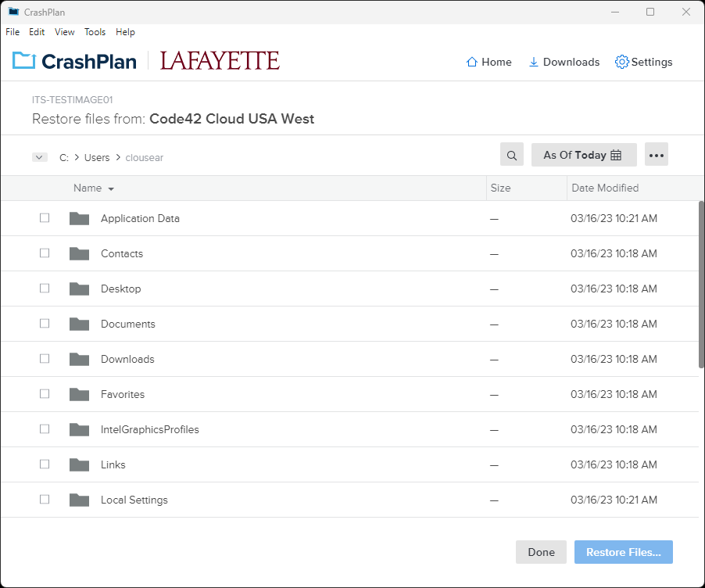The width and height of the screenshot is (705, 588).
Task: Click the Documents folder icon
Action: tap(79, 324)
